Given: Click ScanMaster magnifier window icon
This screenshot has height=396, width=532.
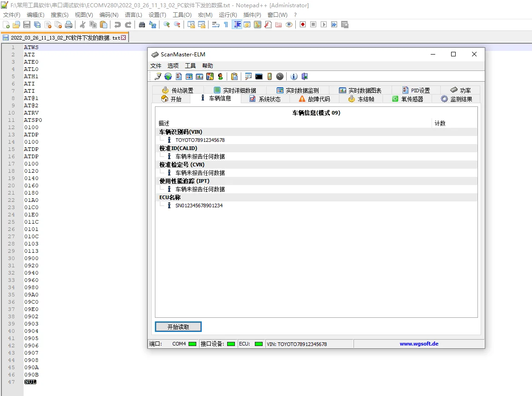Looking at the screenshot, I should click(249, 76).
